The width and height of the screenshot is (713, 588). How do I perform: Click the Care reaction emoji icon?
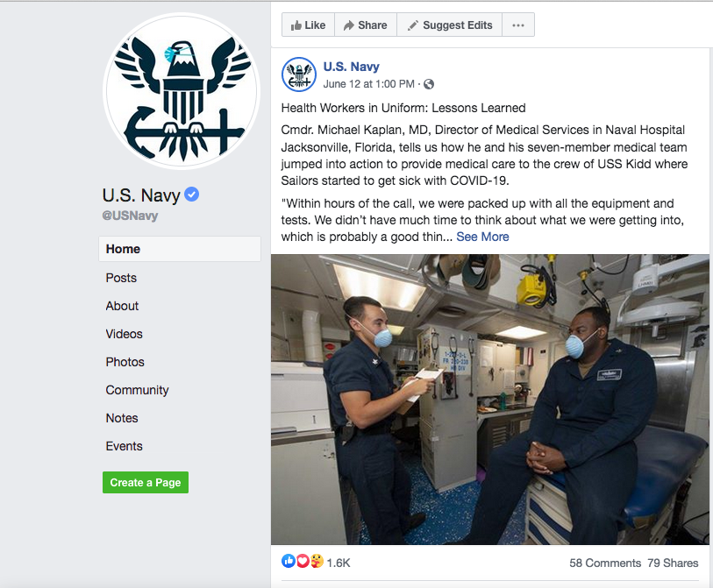[x=317, y=562]
